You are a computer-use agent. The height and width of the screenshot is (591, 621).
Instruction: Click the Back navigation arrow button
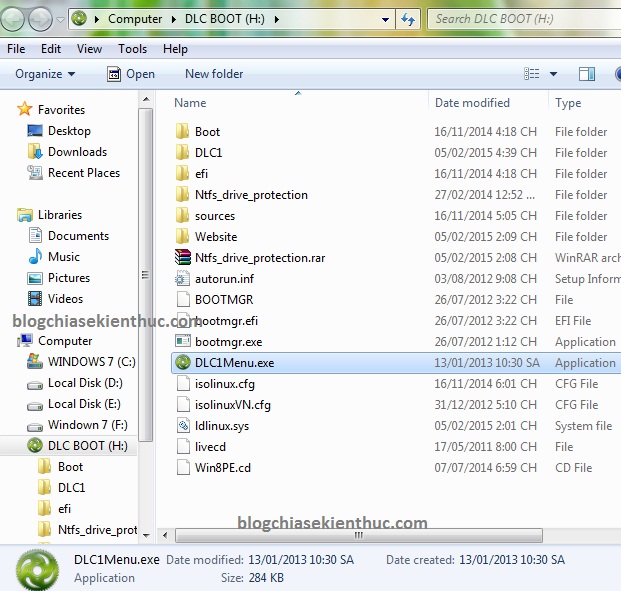tap(12, 19)
